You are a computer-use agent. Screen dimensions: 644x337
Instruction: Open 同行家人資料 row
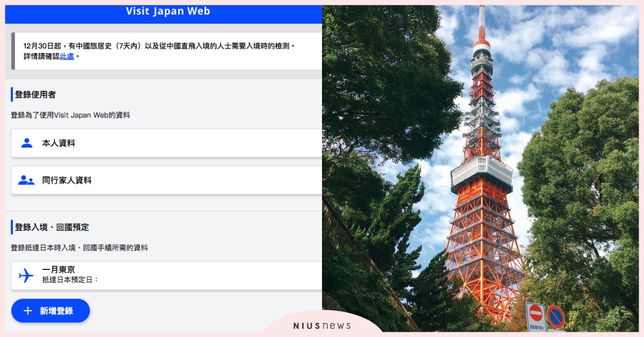[x=166, y=180]
